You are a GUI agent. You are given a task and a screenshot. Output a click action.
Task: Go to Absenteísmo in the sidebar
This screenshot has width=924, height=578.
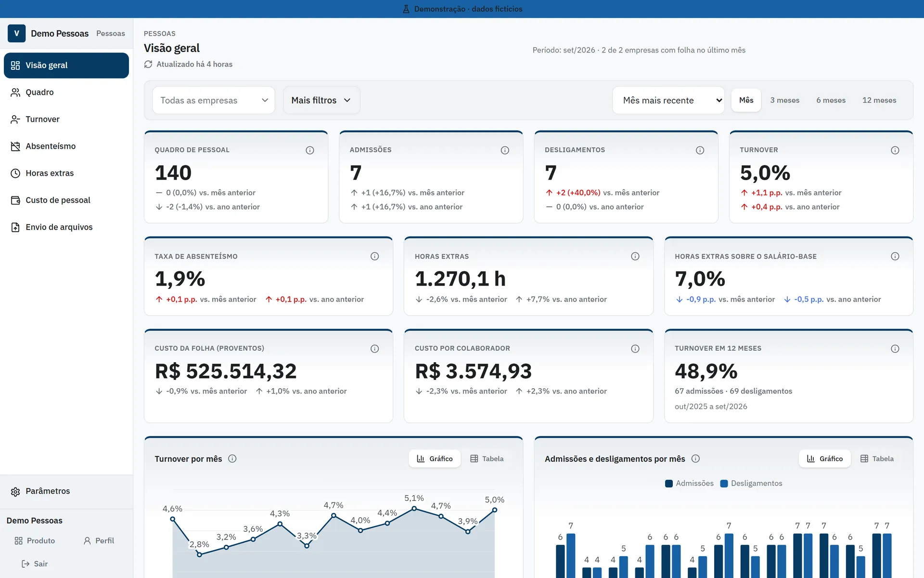pyautogui.click(x=66, y=146)
